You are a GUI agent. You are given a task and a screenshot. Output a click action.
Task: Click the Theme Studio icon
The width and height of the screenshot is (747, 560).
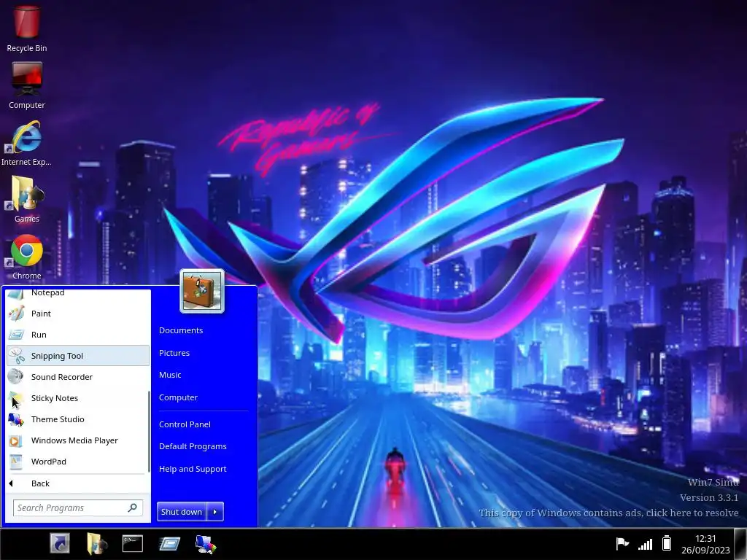point(16,419)
